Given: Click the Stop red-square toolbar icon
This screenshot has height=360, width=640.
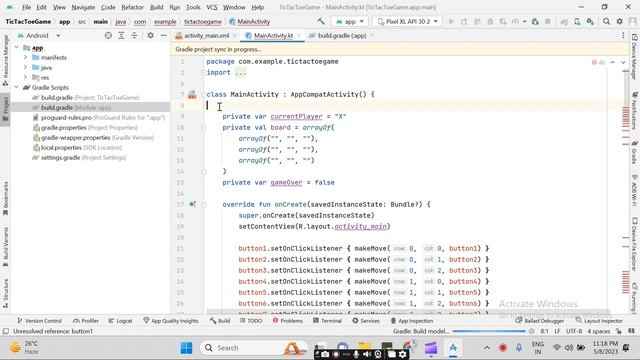Looking at the screenshot, I should 548,21.
